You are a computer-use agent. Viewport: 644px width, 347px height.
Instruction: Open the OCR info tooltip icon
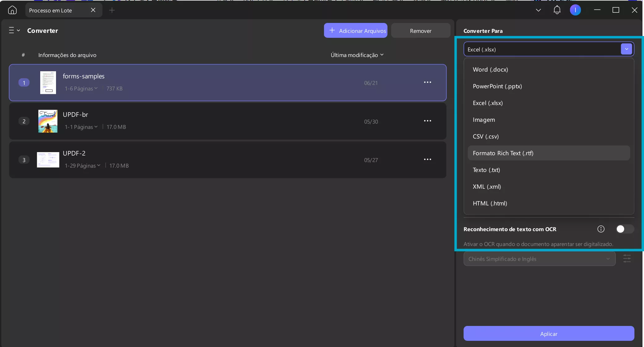coord(601,229)
